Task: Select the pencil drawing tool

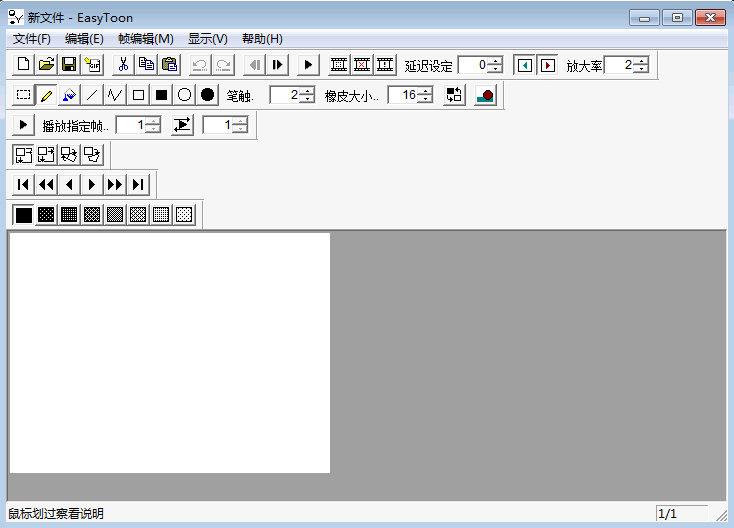Action: click(x=46, y=95)
